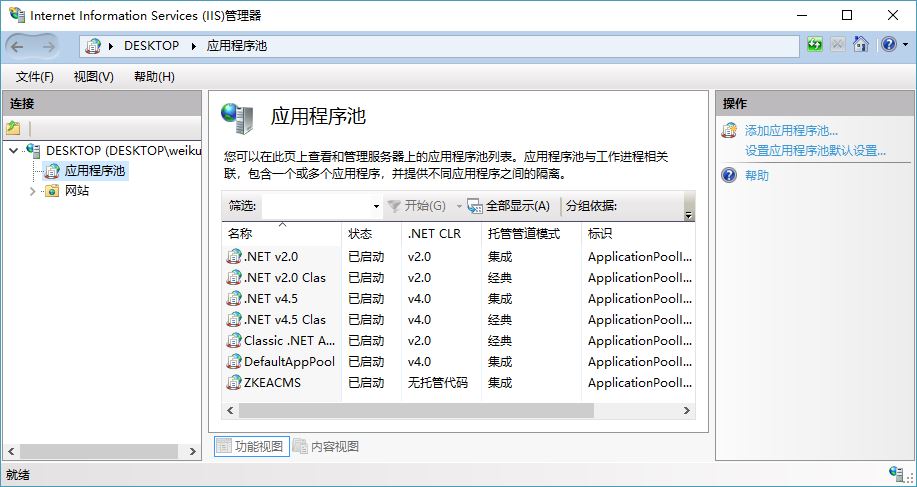Open the toolbar overflow chevron
The image size is (917, 487).
[x=689, y=215]
